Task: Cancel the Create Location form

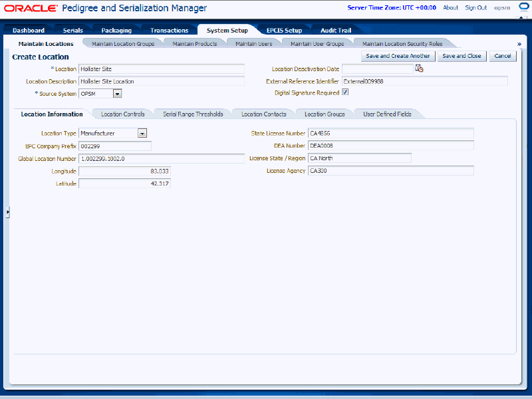Action: point(503,56)
